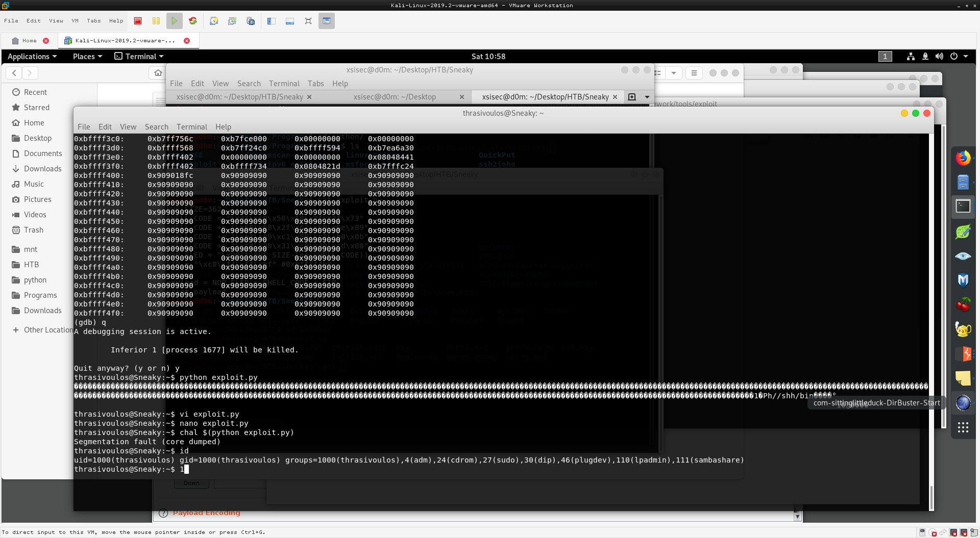Open the VMware Tabs menu
980x538 pixels.
coord(94,21)
